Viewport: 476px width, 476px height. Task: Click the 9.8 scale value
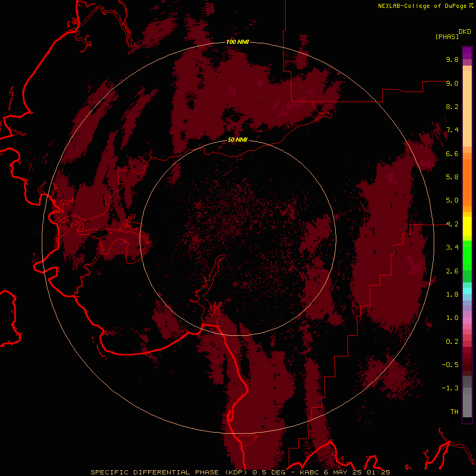coord(452,59)
